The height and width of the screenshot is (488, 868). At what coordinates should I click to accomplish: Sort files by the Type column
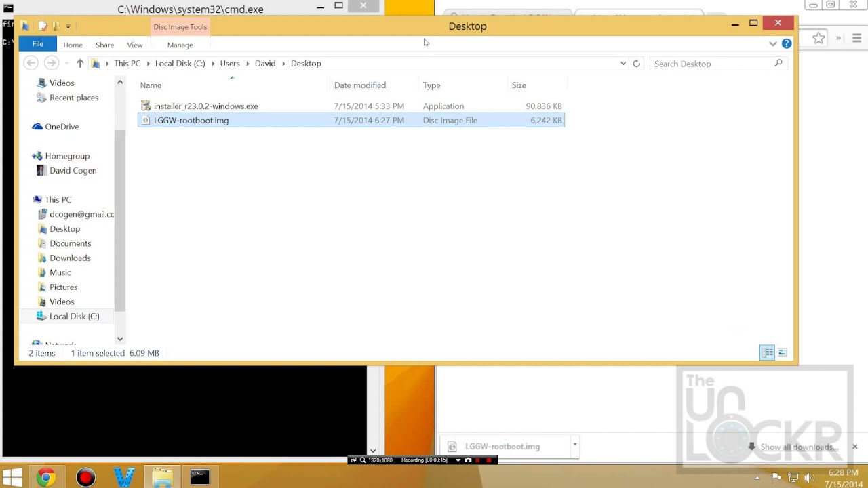tap(432, 85)
